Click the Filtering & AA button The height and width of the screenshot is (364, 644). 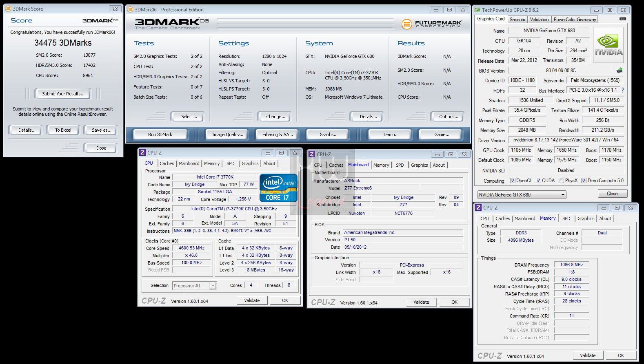278,135
